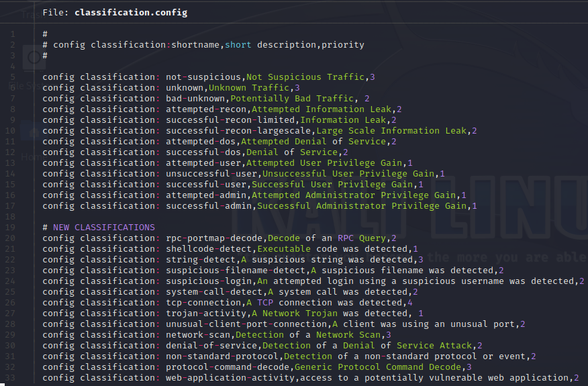Viewport: 588px width, 386px height.
Task: Click line number 19 in the gutter
Action: point(10,228)
